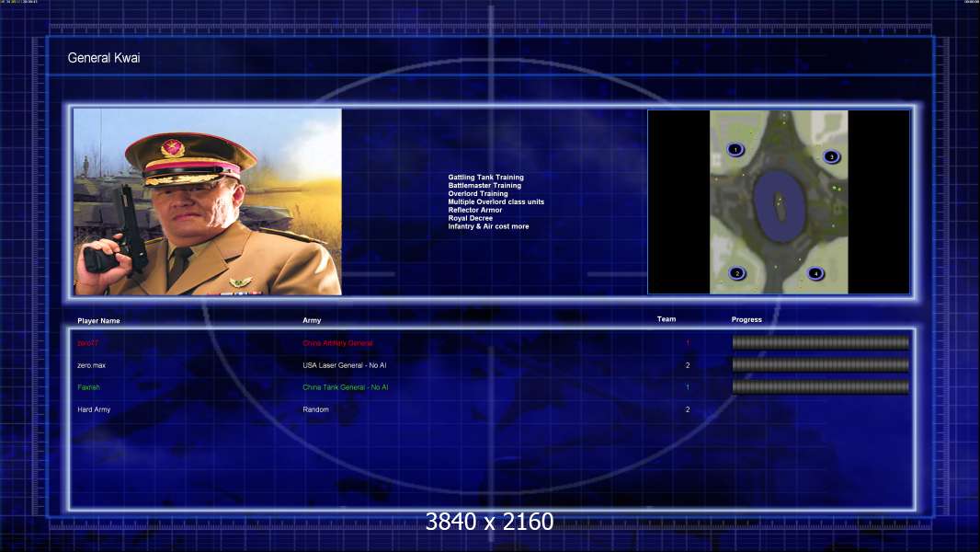Click team number in the Fakrieh row
Screen dimensions: 980x552
[688, 387]
